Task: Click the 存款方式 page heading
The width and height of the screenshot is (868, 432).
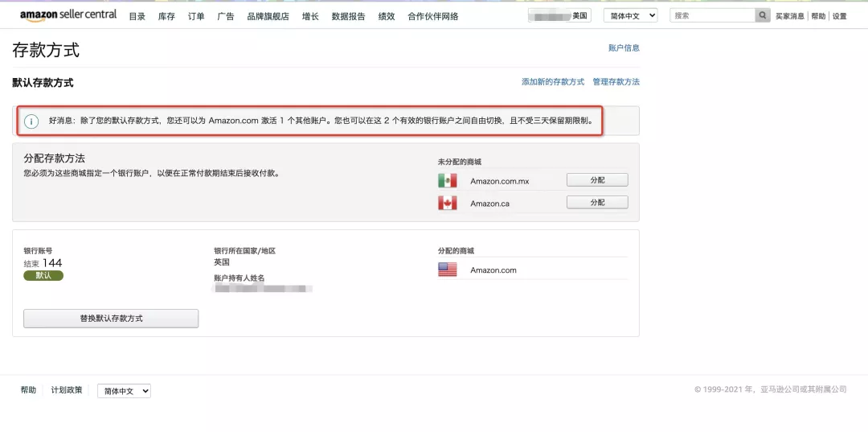Action: (46, 50)
